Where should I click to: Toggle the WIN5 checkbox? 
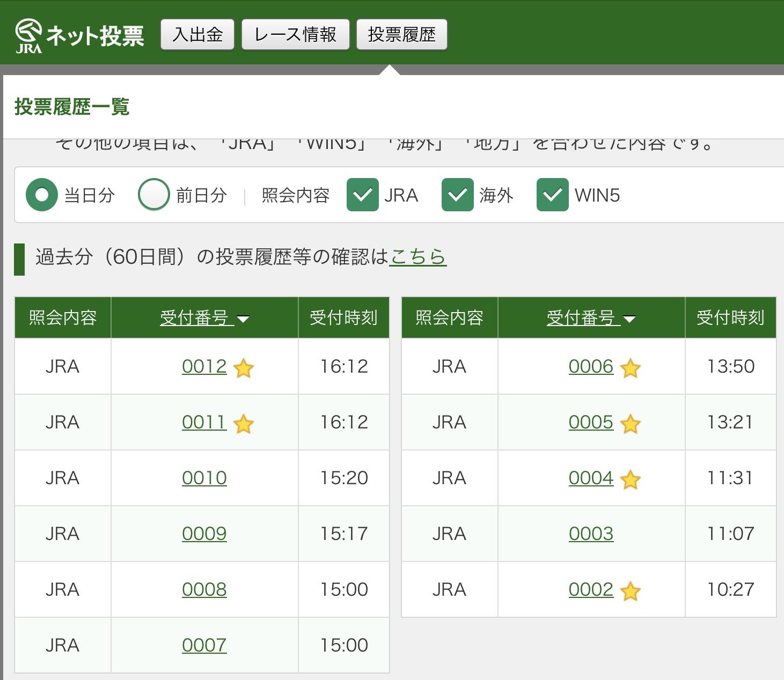552,195
